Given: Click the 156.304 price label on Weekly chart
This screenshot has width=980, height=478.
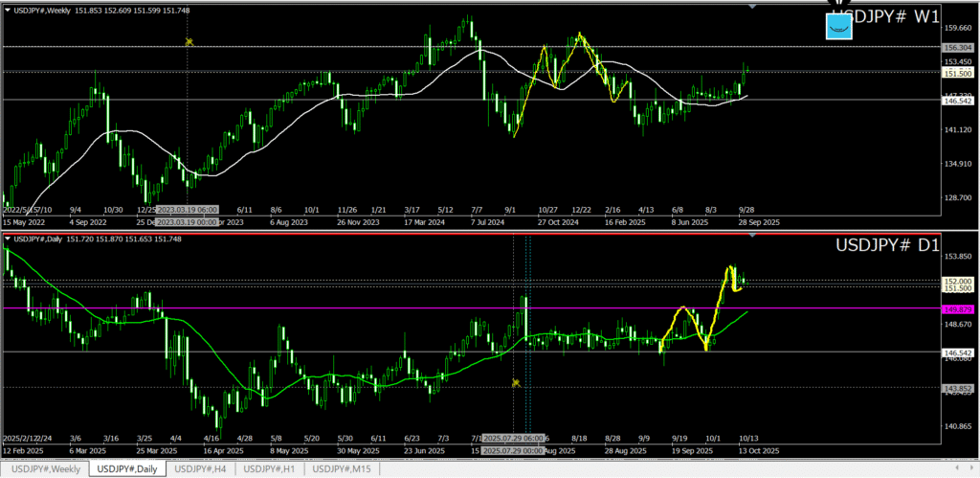Looking at the screenshot, I should (958, 47).
